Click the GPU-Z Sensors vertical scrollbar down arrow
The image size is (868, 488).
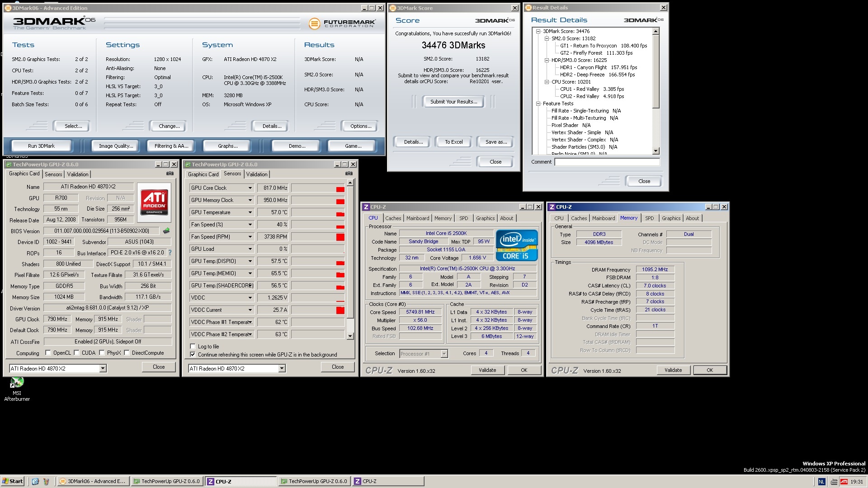coord(350,336)
